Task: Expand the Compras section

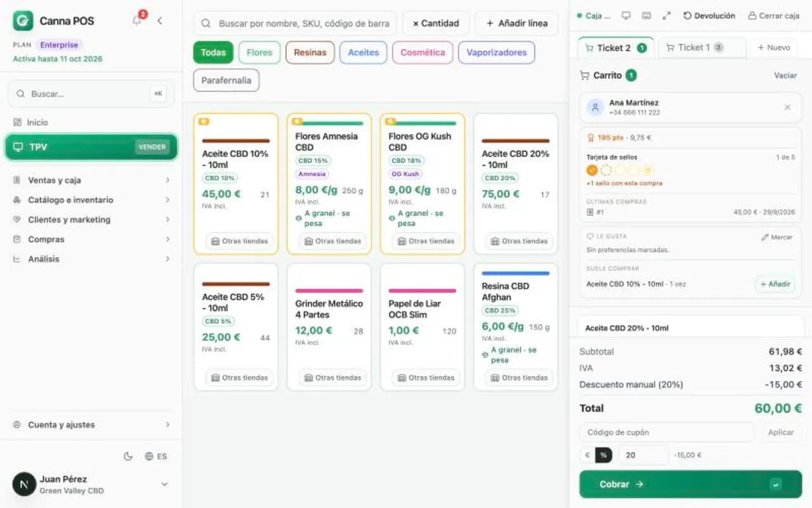Action: 91,239
